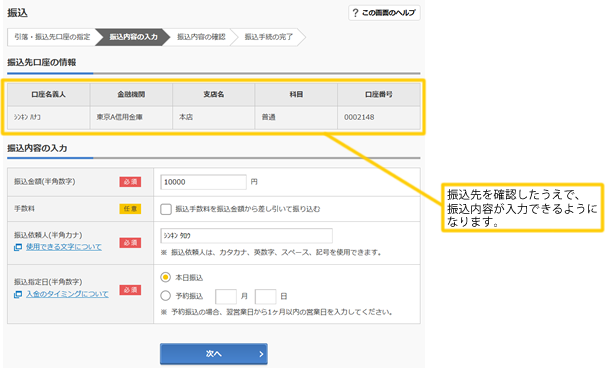Click the 口座名義人 value cell
This screenshot has width=605, height=368.
[x=49, y=117]
